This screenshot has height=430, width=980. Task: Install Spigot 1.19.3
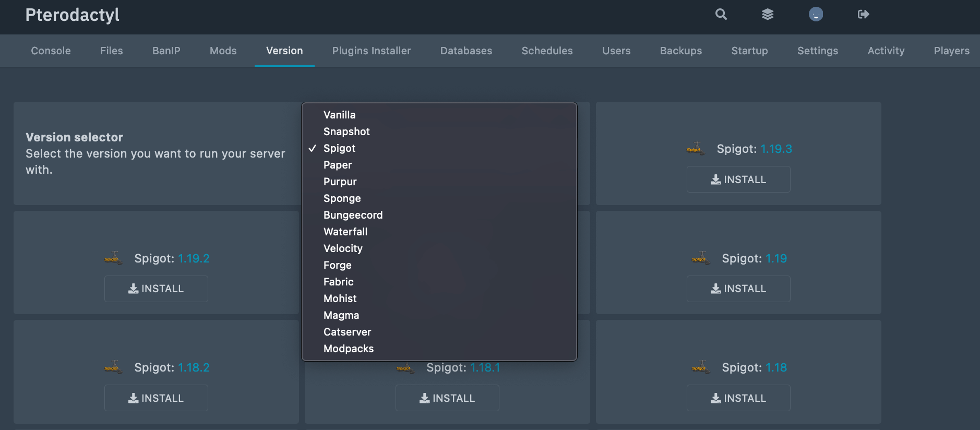click(x=738, y=180)
